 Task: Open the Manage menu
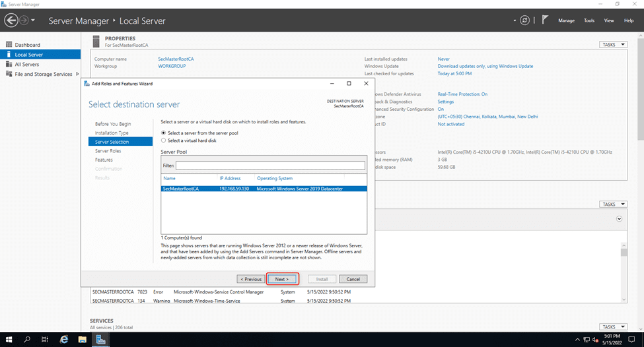tap(566, 20)
